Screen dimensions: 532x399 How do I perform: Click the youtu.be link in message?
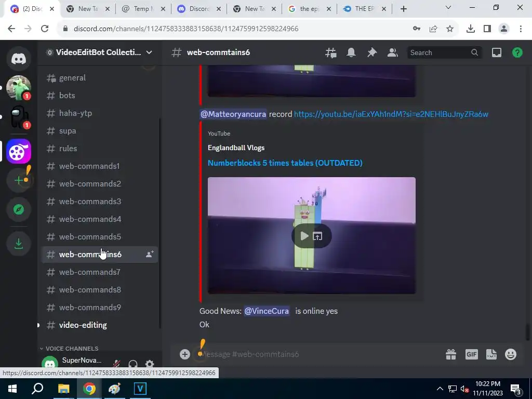click(x=391, y=114)
